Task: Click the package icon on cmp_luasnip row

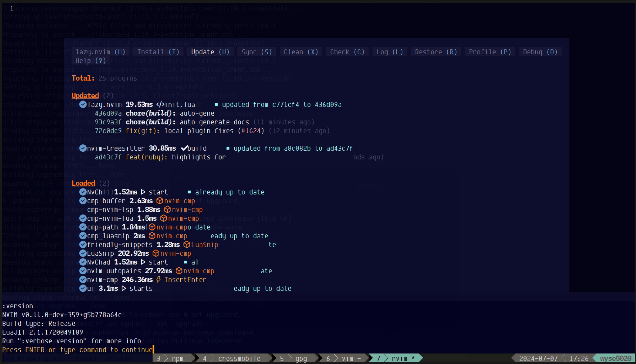Action: coord(152,236)
